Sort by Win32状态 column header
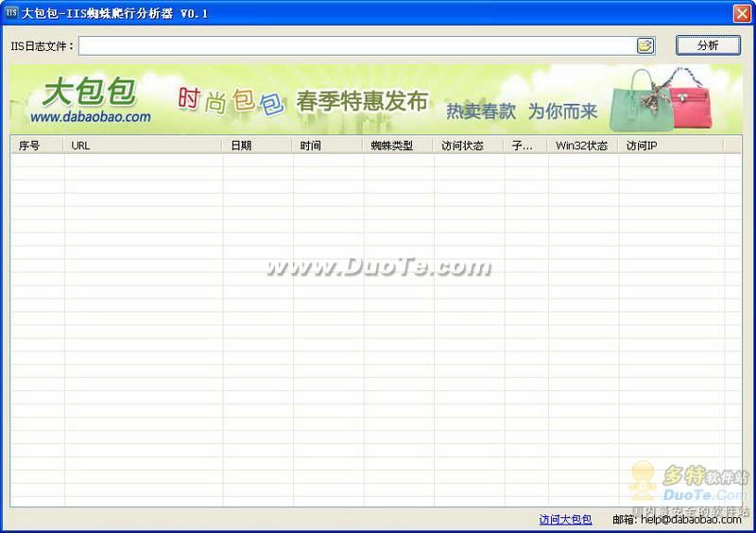The image size is (756, 533). [582, 146]
